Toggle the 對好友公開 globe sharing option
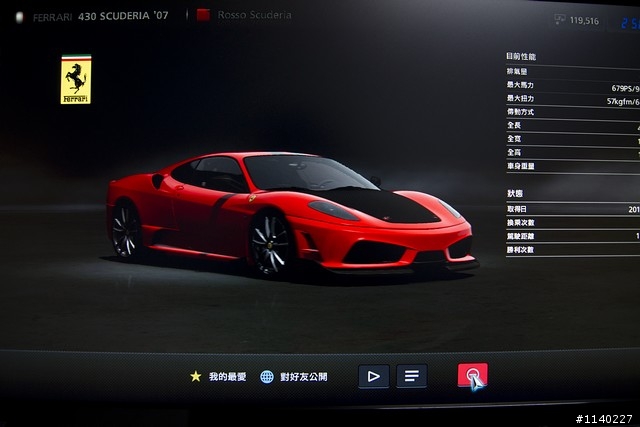 coord(267,376)
